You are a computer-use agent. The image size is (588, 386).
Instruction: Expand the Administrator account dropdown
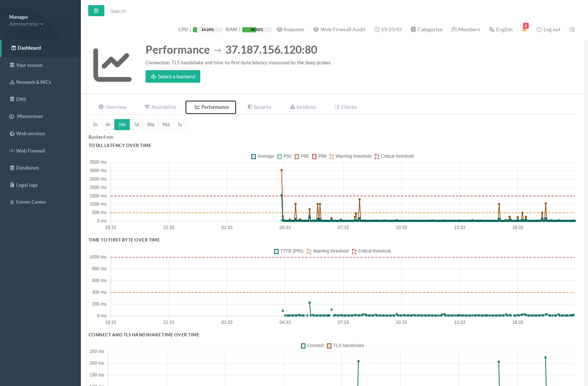pos(26,24)
